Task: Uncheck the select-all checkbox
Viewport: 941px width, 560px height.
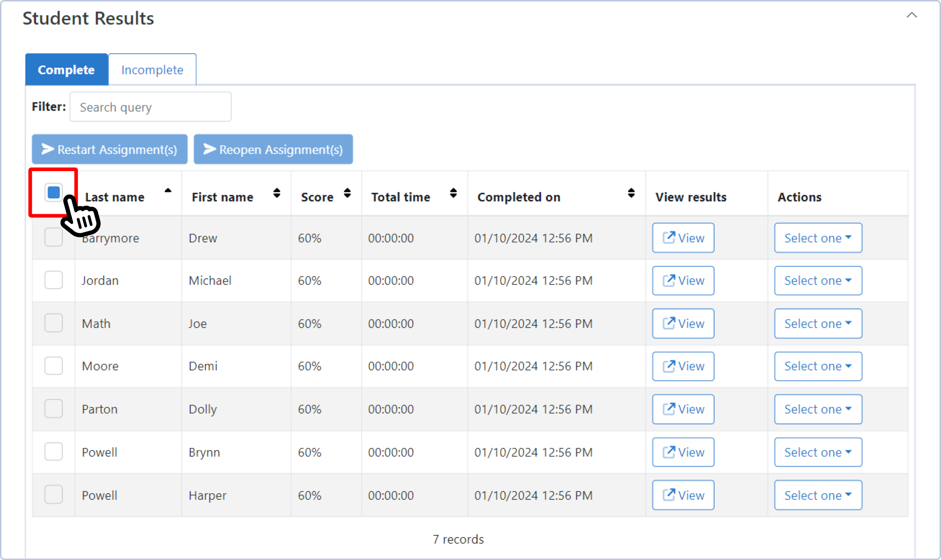Action: point(53,192)
